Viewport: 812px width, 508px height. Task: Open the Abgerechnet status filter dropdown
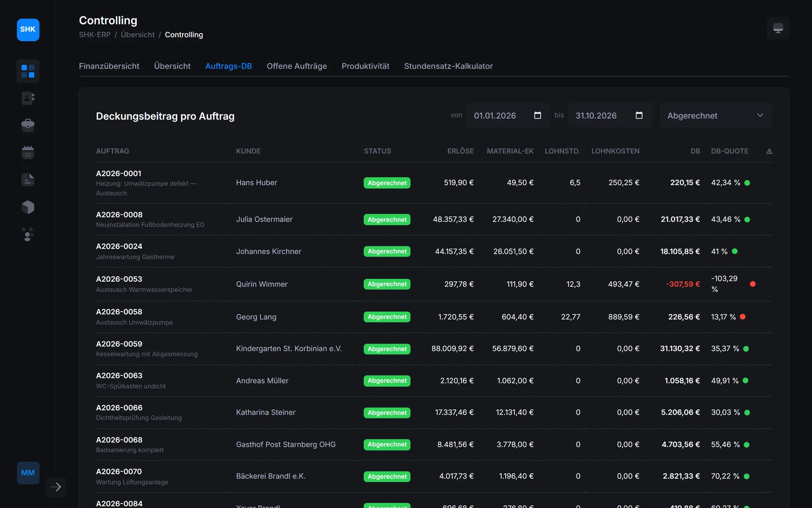[715, 116]
